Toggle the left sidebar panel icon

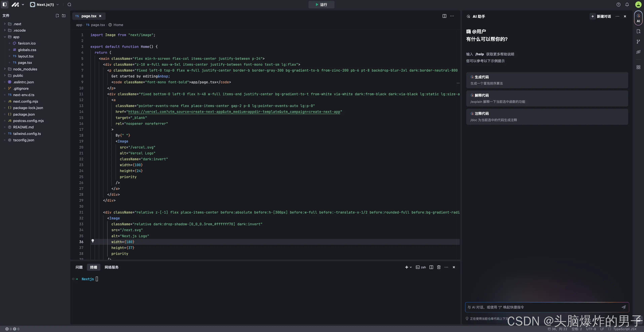[x=5, y=5]
